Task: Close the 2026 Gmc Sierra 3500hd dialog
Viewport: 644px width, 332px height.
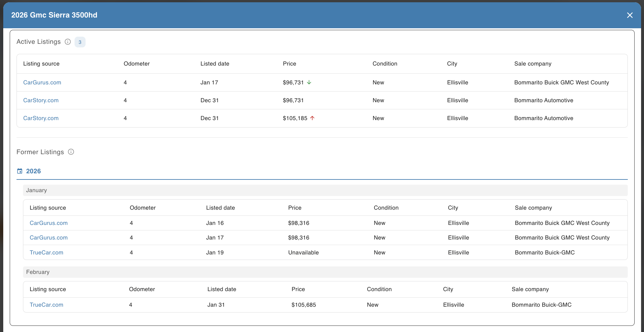Action: click(629, 15)
